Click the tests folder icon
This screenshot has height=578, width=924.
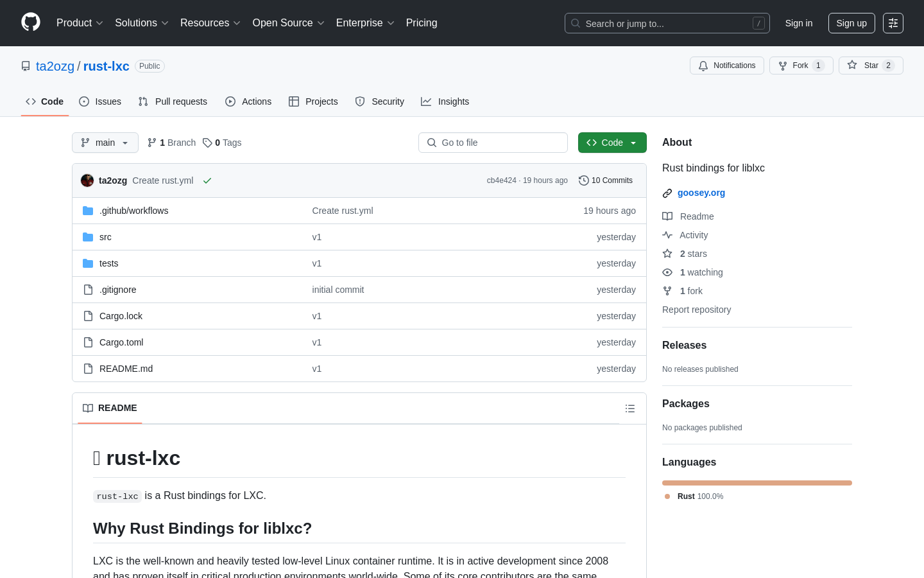click(x=88, y=263)
